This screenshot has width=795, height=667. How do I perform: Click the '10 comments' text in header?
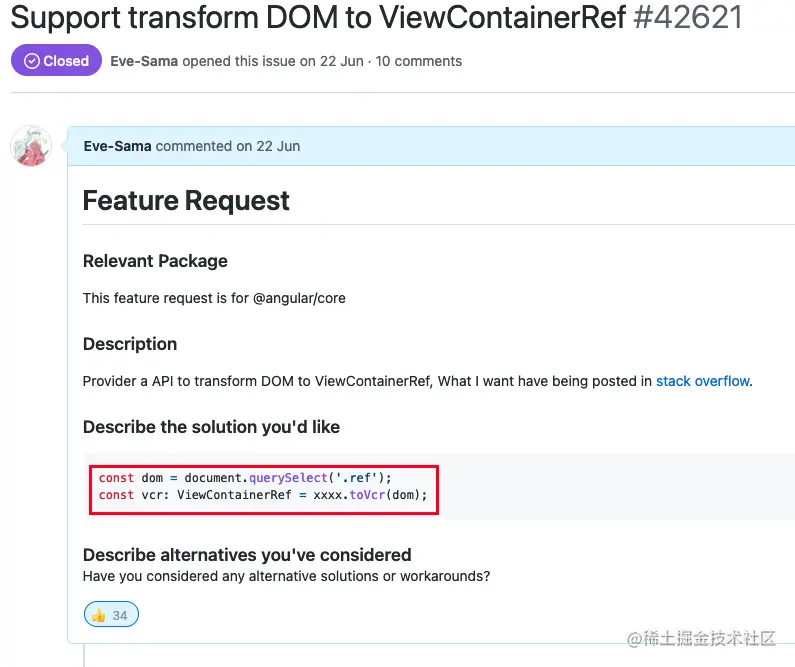point(419,61)
